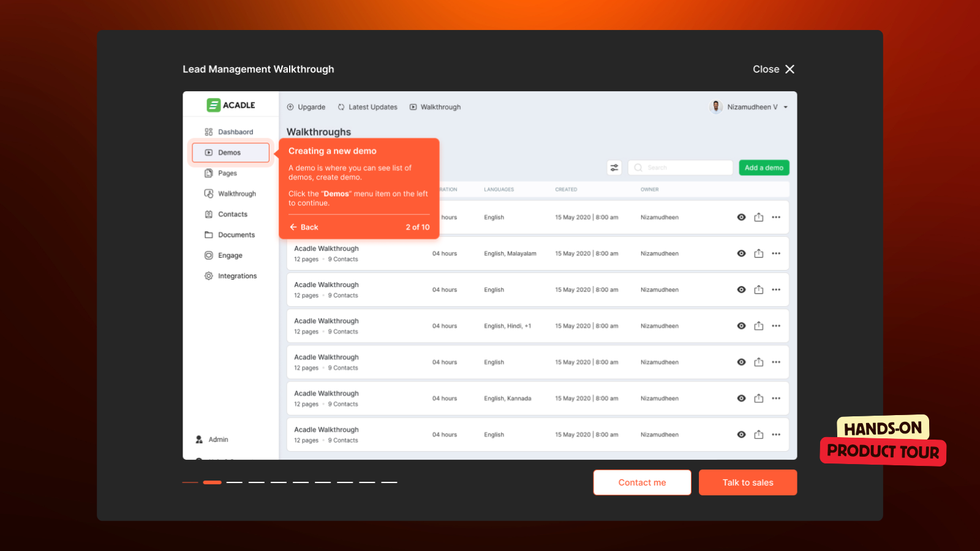Click the Languages column header

tap(499, 190)
